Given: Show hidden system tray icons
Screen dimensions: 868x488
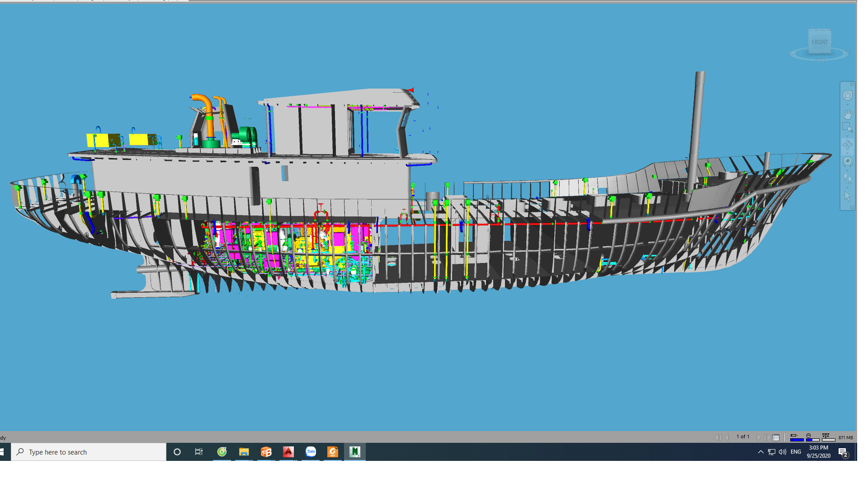Looking at the screenshot, I should [x=761, y=452].
